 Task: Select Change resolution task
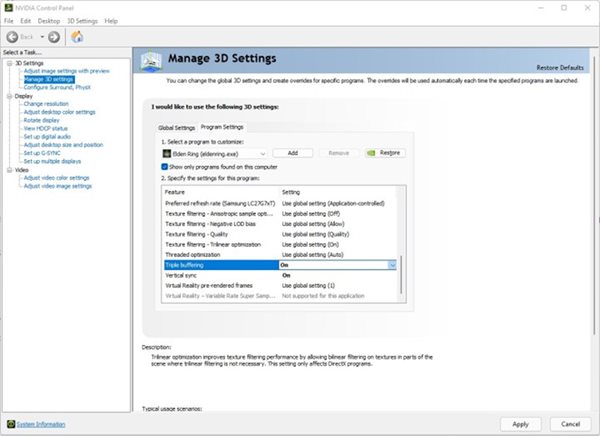click(46, 104)
